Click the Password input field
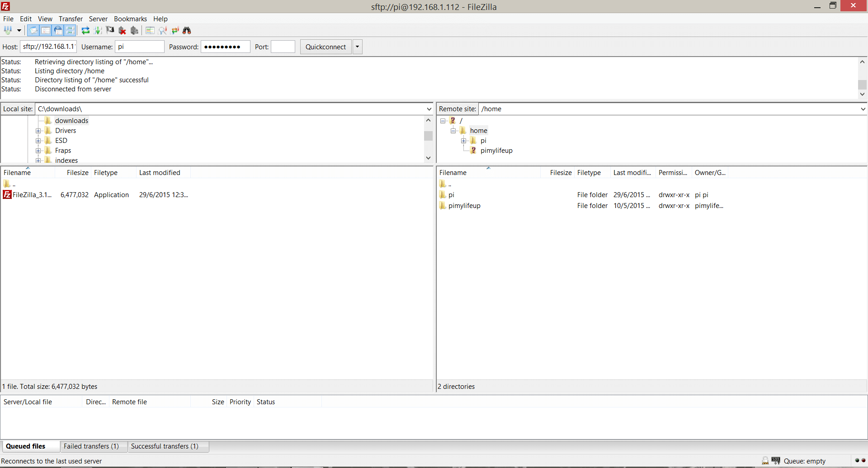This screenshot has width=868, height=468. pos(225,47)
